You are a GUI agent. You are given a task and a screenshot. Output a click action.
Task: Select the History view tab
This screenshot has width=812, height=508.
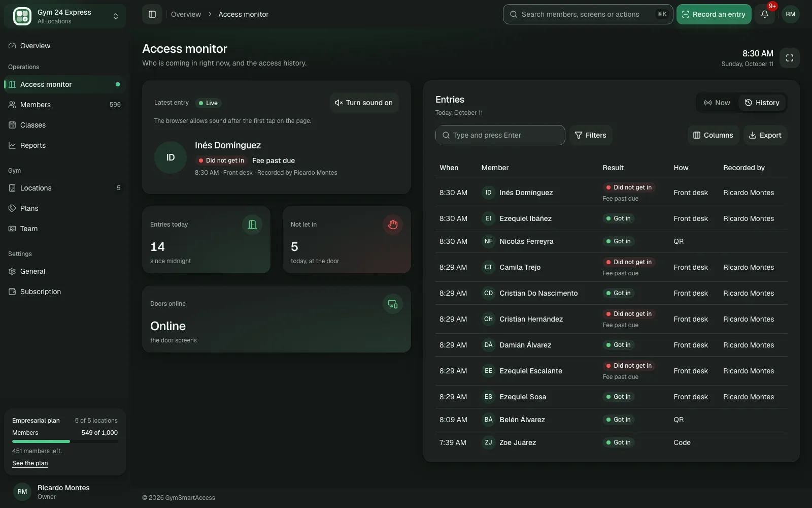[762, 103]
